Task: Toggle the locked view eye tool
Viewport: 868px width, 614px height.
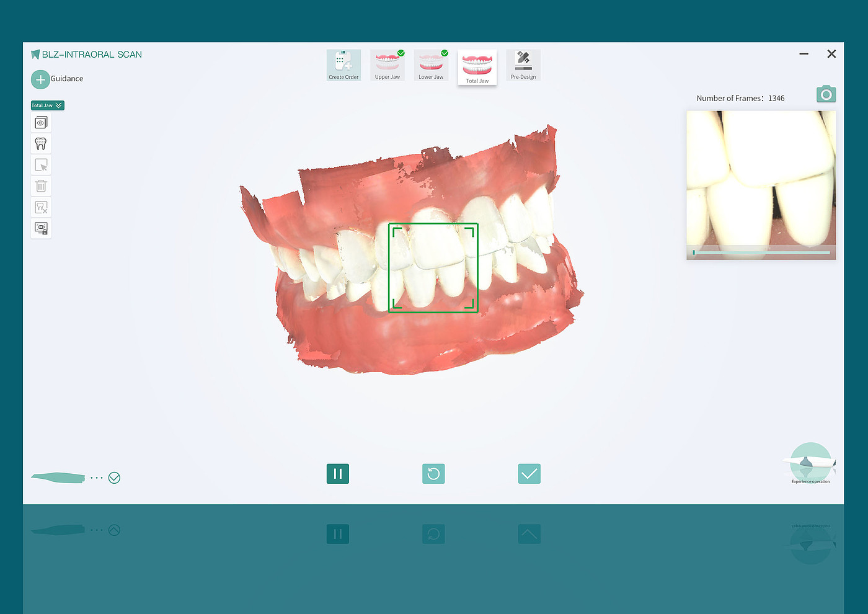Action: coord(41,228)
